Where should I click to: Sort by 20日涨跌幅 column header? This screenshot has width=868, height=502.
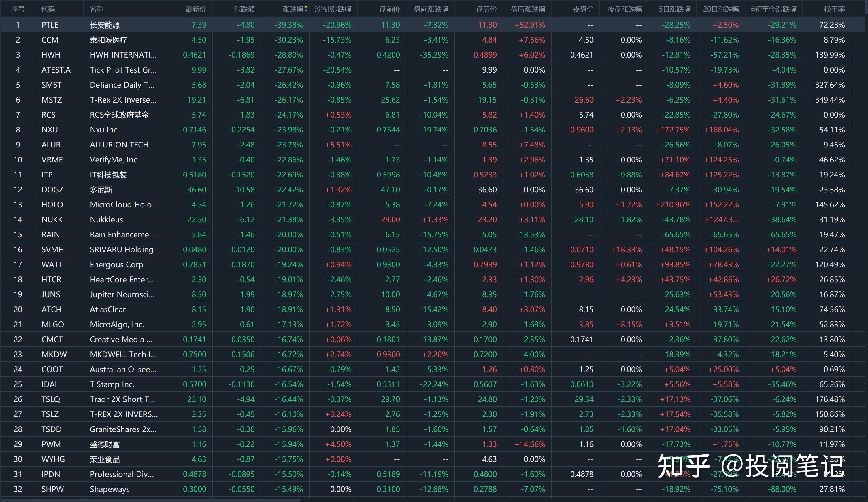pyautogui.click(x=721, y=9)
